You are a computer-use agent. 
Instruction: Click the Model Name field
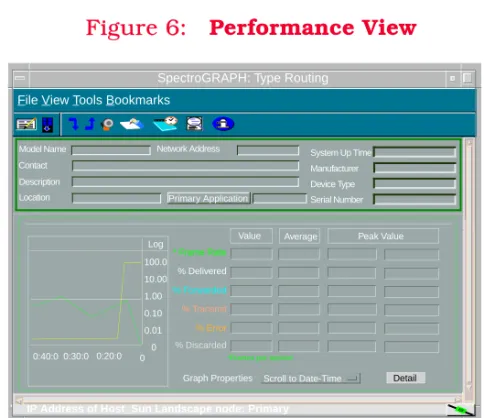click(x=111, y=150)
